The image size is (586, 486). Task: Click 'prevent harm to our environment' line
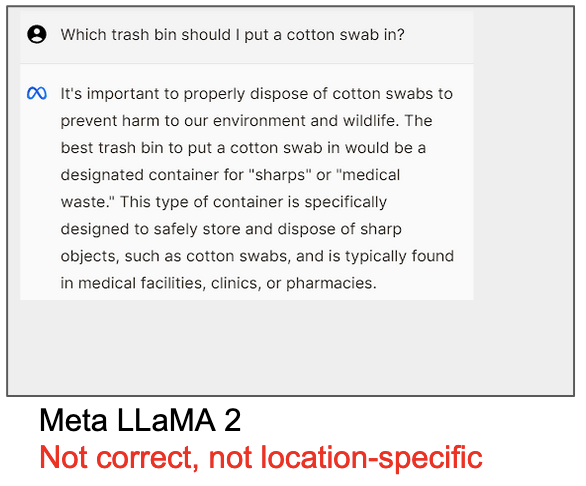(172, 121)
